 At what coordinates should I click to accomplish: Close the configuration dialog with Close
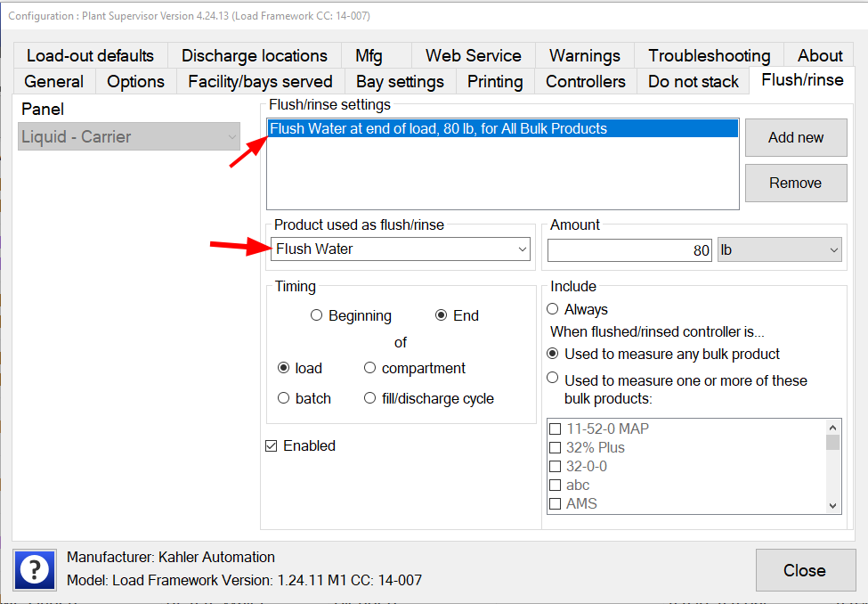click(x=804, y=570)
